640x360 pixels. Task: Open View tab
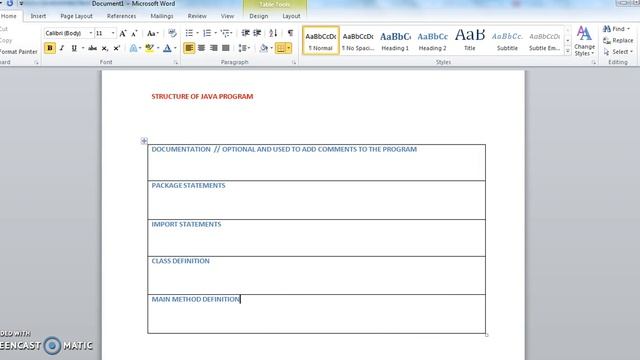pyautogui.click(x=227, y=16)
